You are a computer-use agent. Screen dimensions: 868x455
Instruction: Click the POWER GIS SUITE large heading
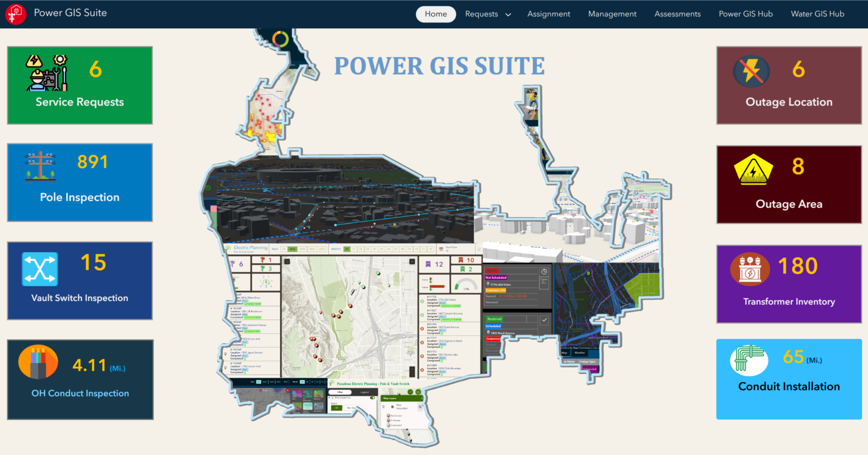click(439, 65)
